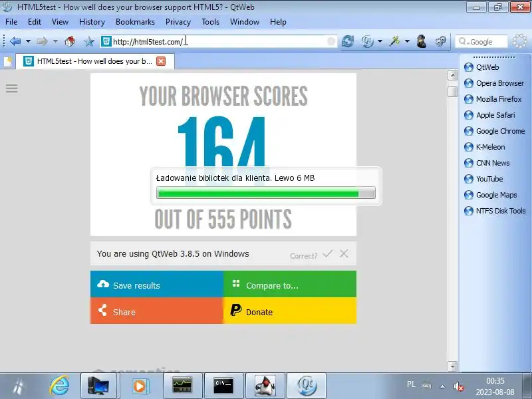Reload the page with the refresh icon
Screen dimensions: 532x399
point(348,41)
